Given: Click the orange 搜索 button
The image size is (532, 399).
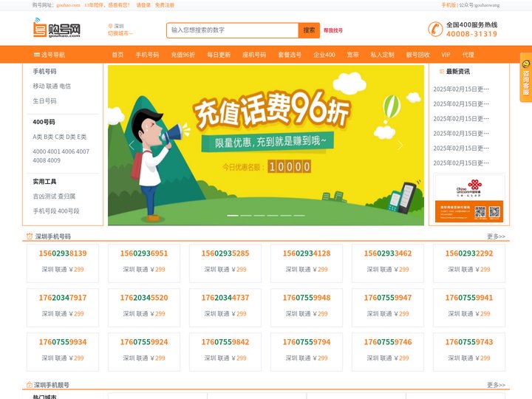Looking at the screenshot, I should [309, 30].
